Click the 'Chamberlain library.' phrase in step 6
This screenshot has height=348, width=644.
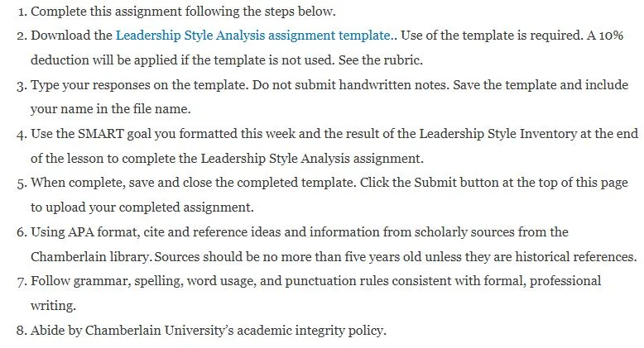coord(90,256)
